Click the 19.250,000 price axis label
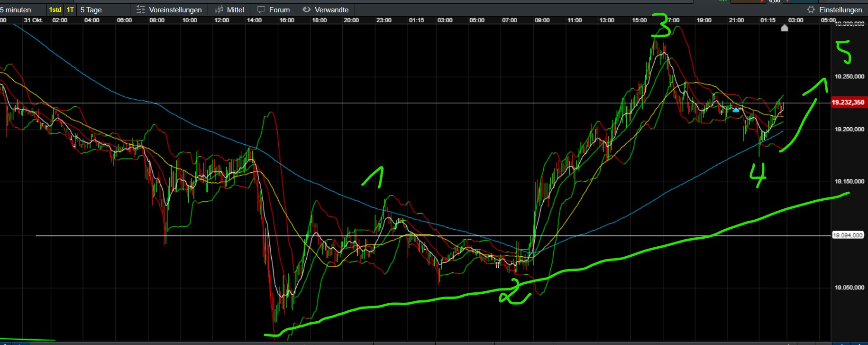The width and height of the screenshot is (868, 345). pos(849,76)
